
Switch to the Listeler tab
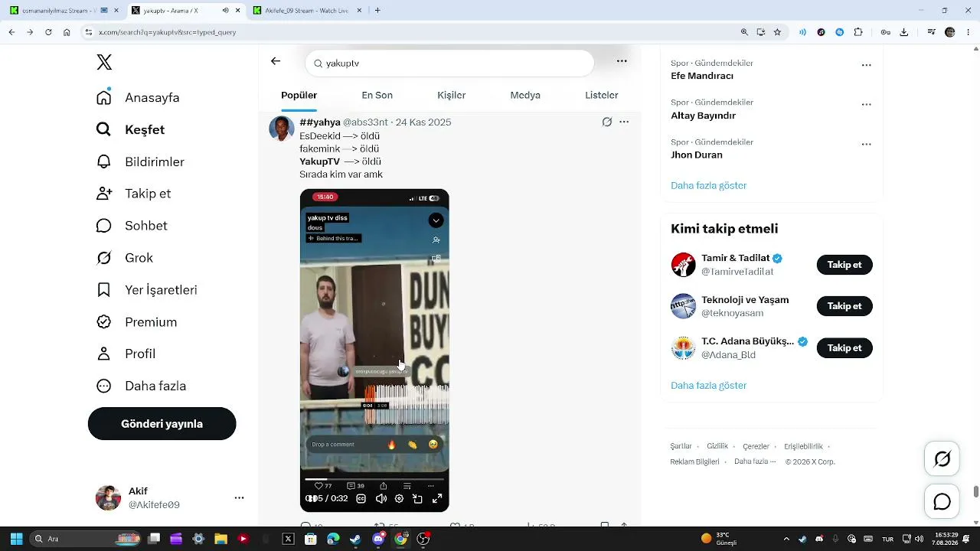pos(601,96)
